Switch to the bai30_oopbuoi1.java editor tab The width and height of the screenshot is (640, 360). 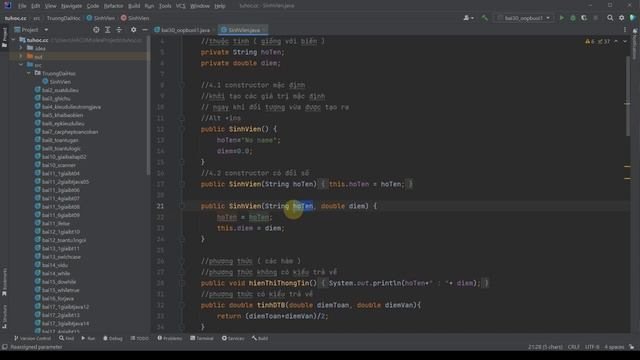coord(182,30)
